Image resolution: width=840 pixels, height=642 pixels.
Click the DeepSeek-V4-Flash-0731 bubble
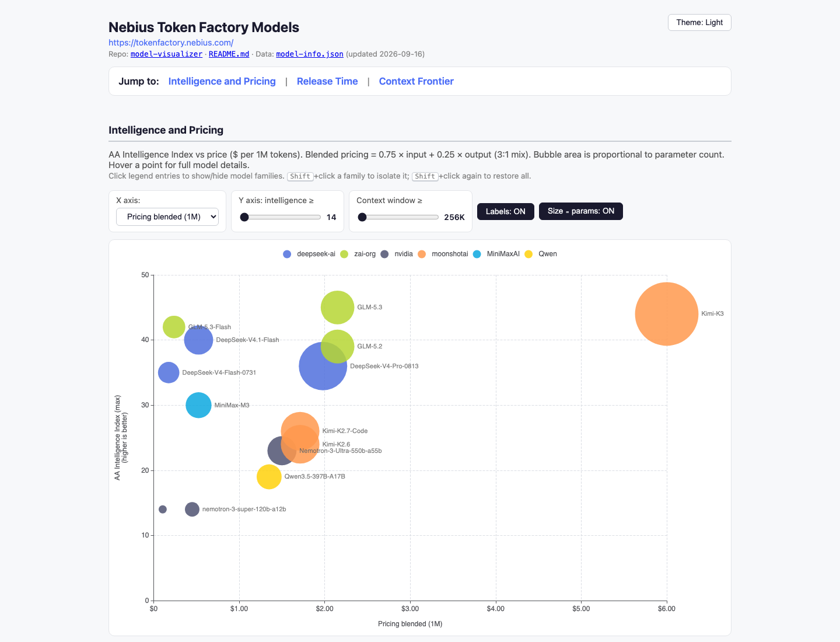[x=169, y=372]
